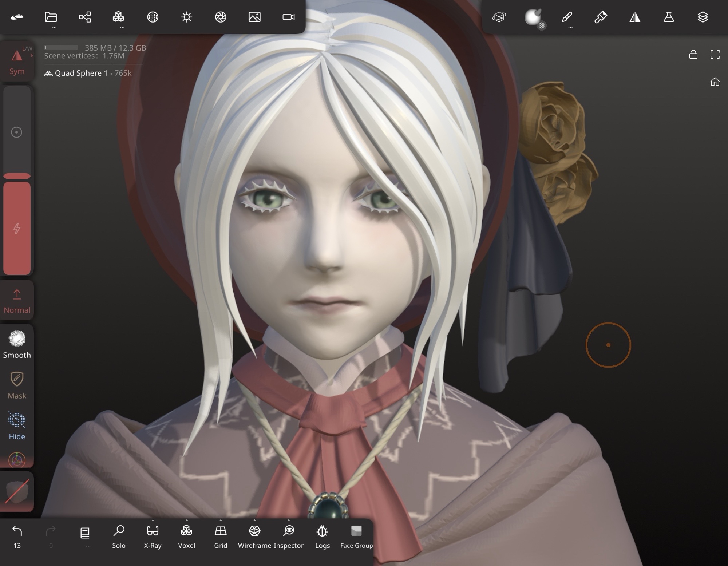Open the Scene hierarchy panel
Screen dimensions: 728x566
[85, 17]
